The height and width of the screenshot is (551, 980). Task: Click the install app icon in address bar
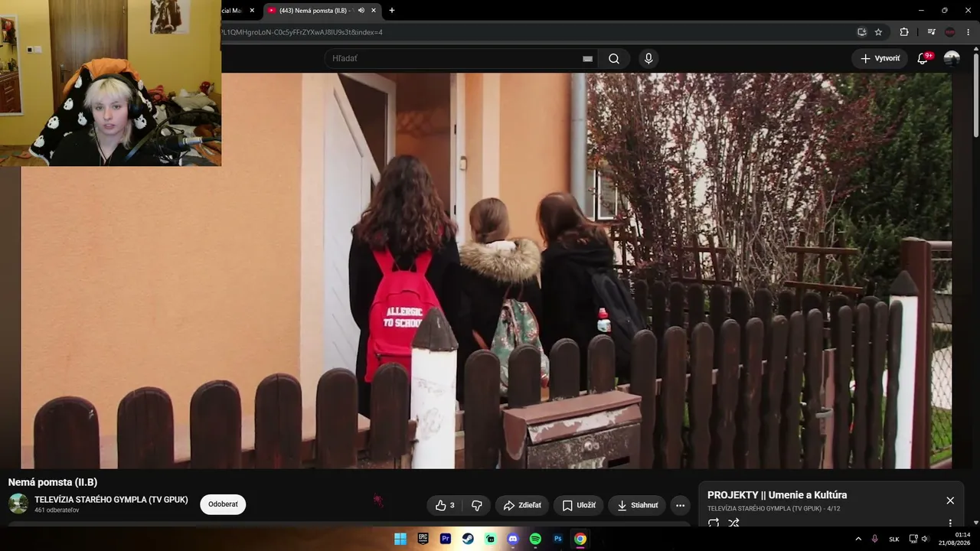861,32
